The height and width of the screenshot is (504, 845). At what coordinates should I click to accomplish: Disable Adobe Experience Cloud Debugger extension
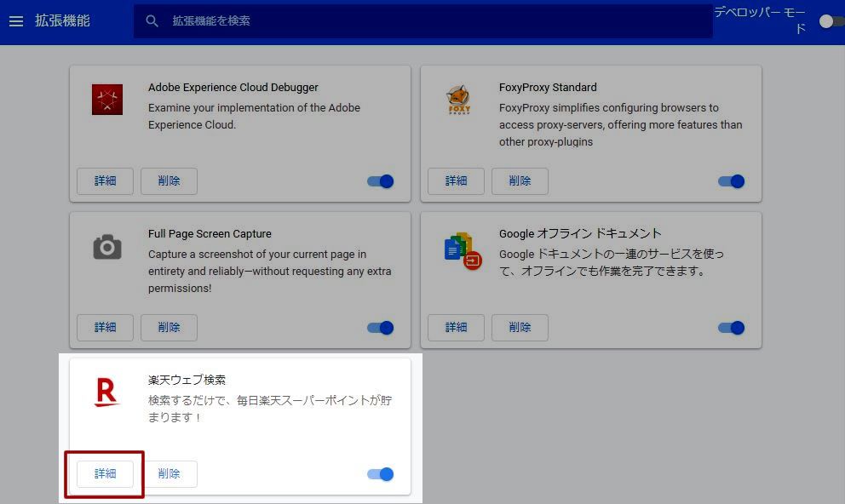(381, 181)
